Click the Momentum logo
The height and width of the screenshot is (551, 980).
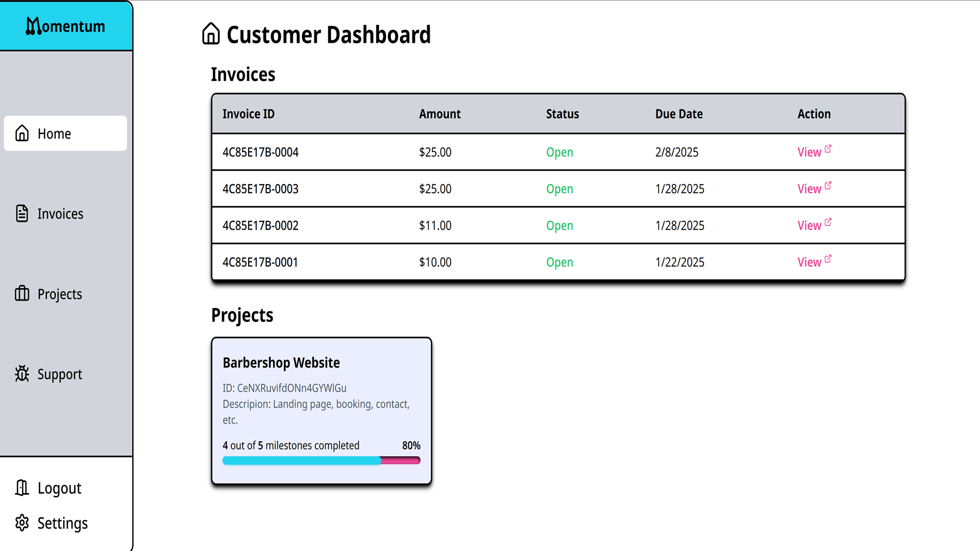[x=65, y=26]
